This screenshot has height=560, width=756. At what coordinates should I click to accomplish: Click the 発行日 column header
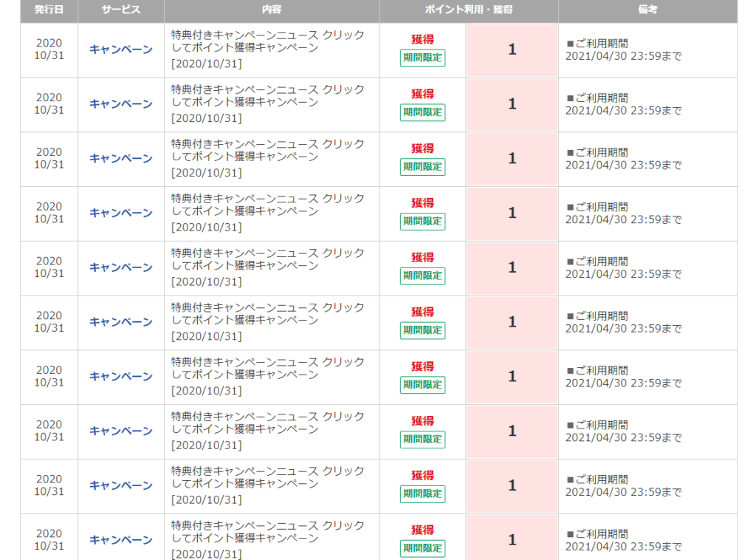[49, 10]
